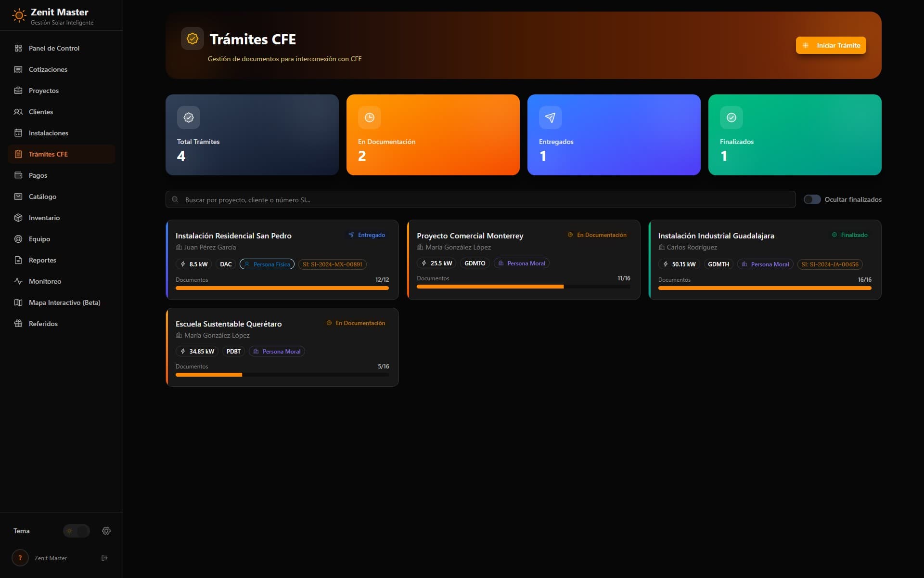Navigate to Proyectos in the sidebar
Screen dimensions: 924x578
[x=62, y=91]
